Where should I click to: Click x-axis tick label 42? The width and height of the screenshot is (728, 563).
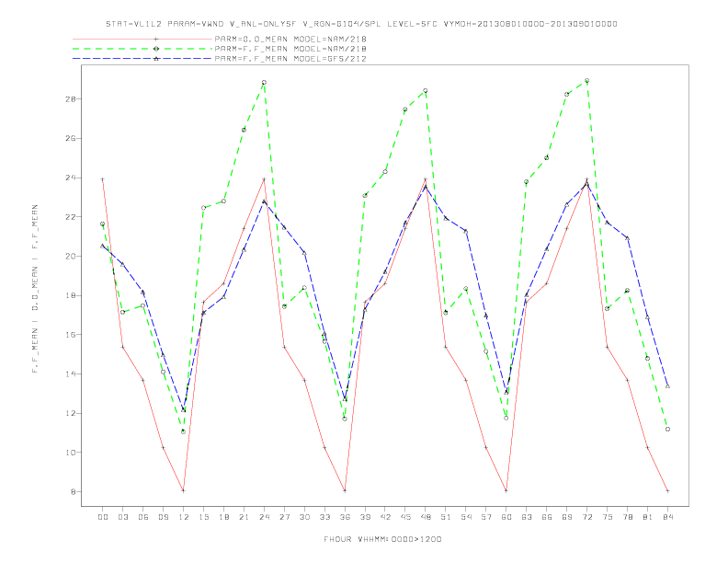(385, 517)
